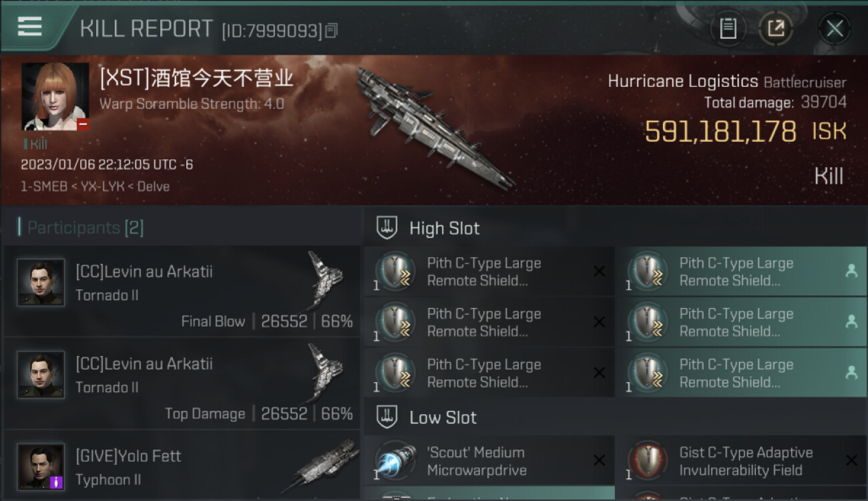
Task: Click the Tornado II Final Blow ship icon
Action: click(x=326, y=281)
